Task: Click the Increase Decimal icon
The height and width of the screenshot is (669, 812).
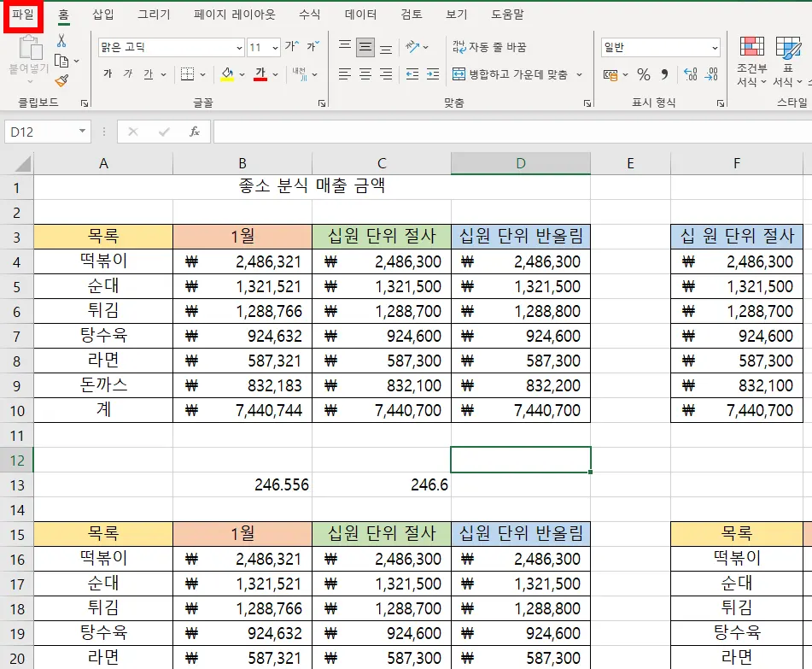Action: [690, 73]
